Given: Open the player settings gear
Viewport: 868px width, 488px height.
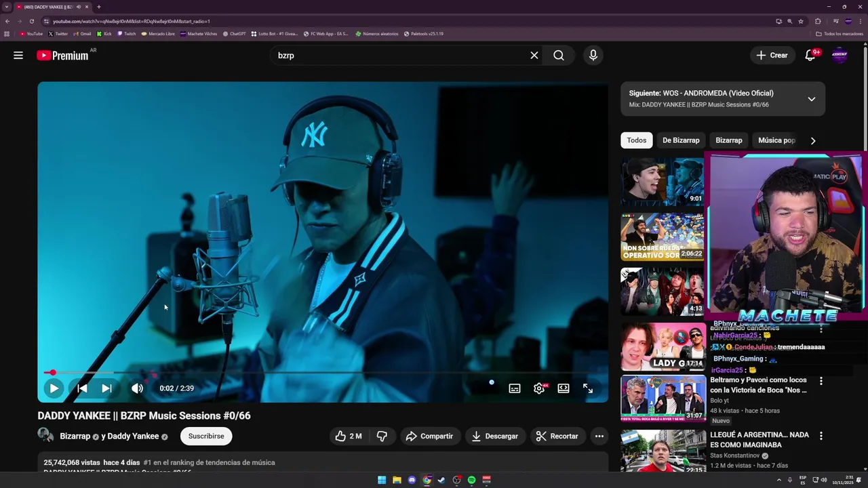Looking at the screenshot, I should [x=539, y=388].
